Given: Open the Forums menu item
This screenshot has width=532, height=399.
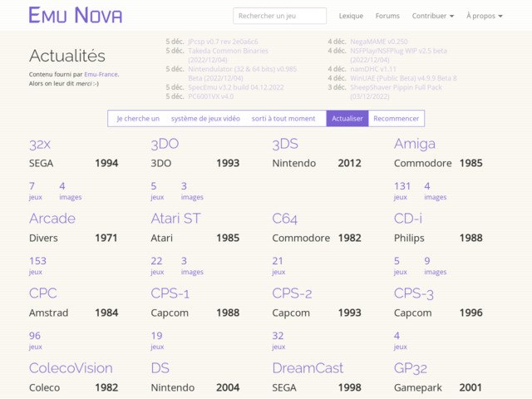Looking at the screenshot, I should pyautogui.click(x=387, y=16).
